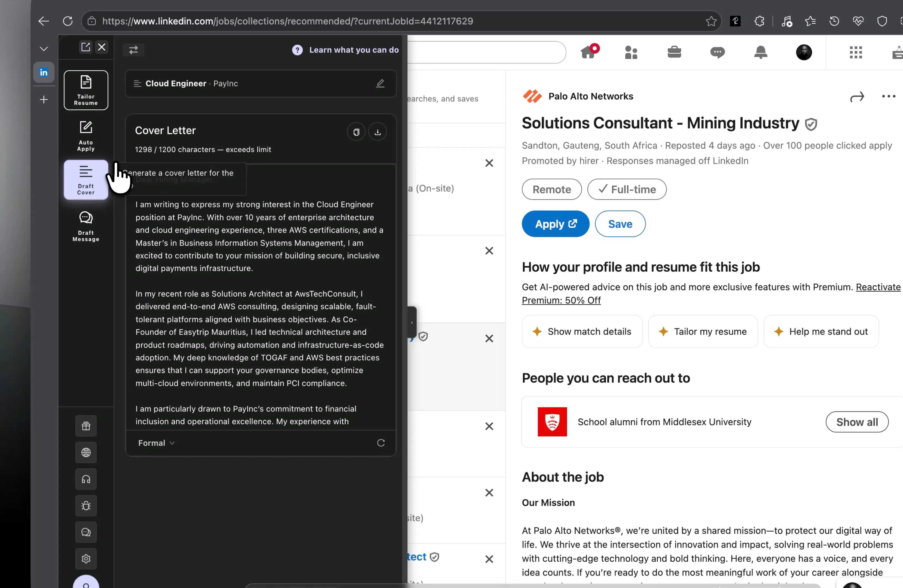This screenshot has height=588, width=903.
Task: Click Show all school alumni
Action: 857,422
